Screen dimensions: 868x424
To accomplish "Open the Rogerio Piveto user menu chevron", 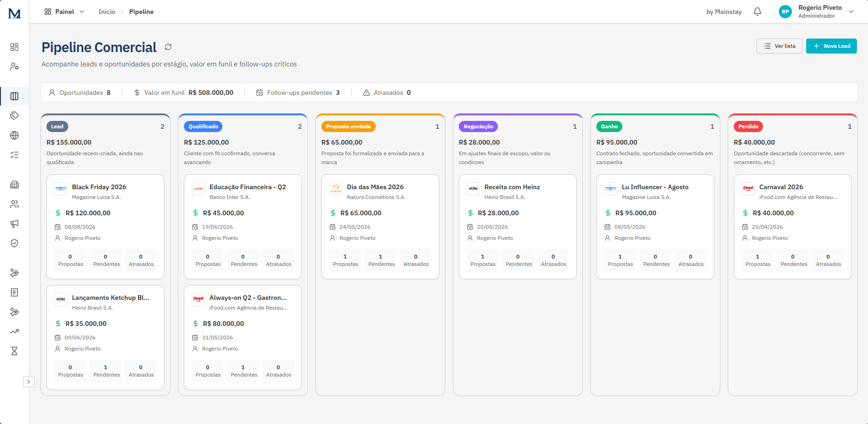I will (x=851, y=12).
